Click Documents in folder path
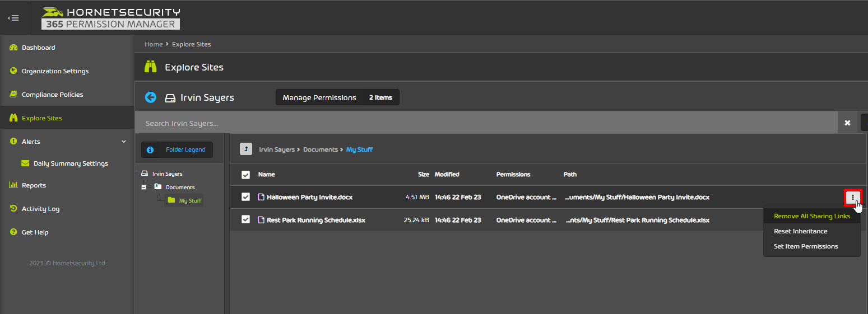This screenshot has height=314, width=868. 320,149
